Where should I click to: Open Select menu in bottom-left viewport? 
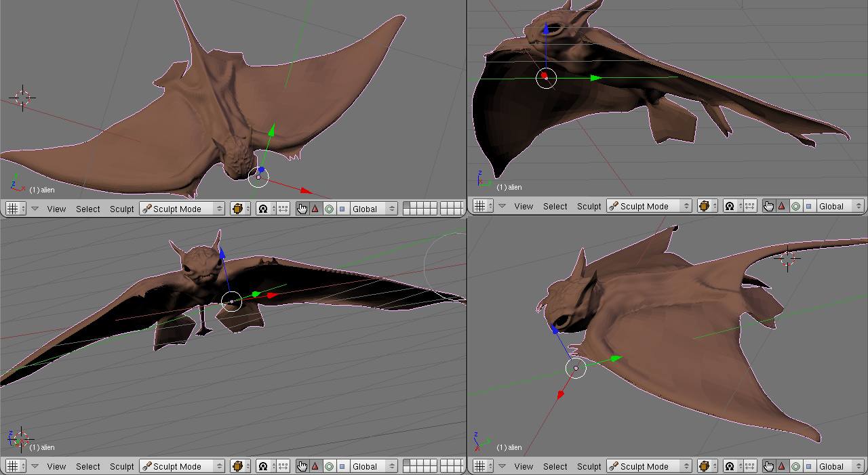coord(87,466)
